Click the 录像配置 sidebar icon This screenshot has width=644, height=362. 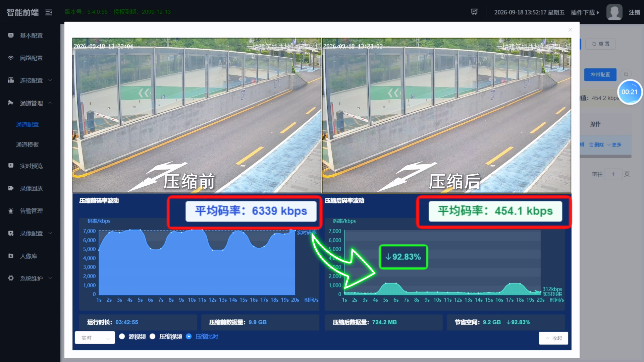click(11, 233)
